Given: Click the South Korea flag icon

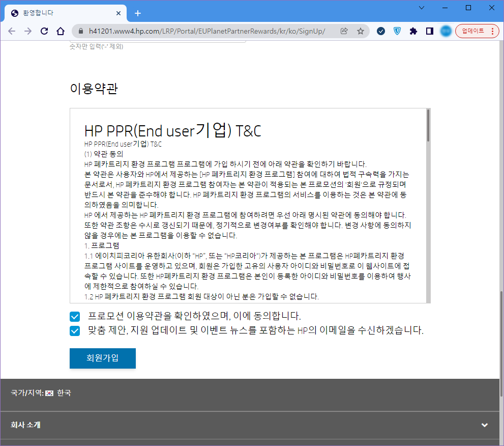Looking at the screenshot, I should [49, 393].
